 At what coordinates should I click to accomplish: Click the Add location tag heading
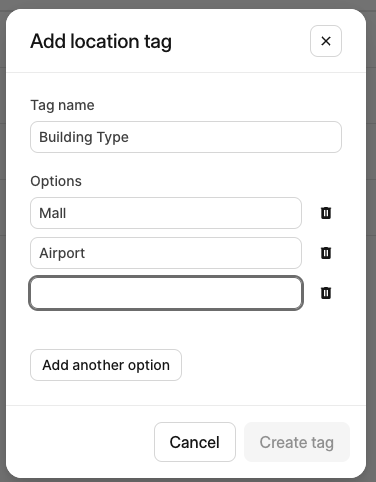click(x=101, y=42)
